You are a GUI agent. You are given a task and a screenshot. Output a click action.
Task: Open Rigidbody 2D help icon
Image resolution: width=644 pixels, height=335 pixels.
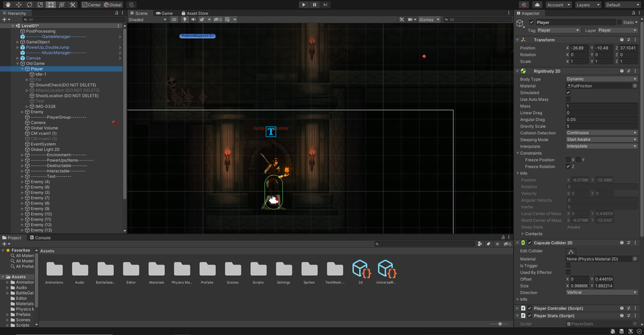[x=621, y=71]
